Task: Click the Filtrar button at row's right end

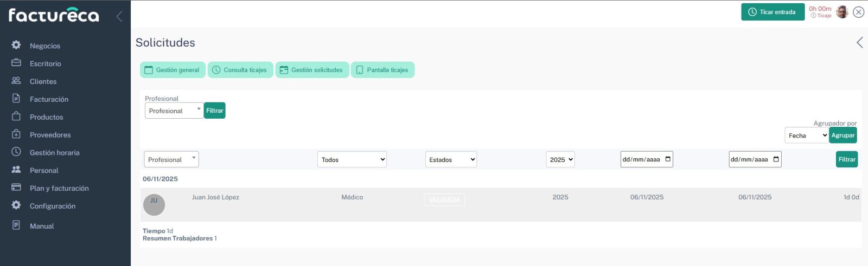Action: [x=847, y=159]
